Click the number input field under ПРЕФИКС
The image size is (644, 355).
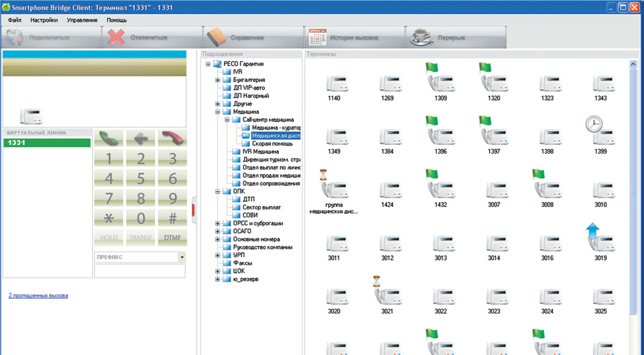click(x=140, y=271)
